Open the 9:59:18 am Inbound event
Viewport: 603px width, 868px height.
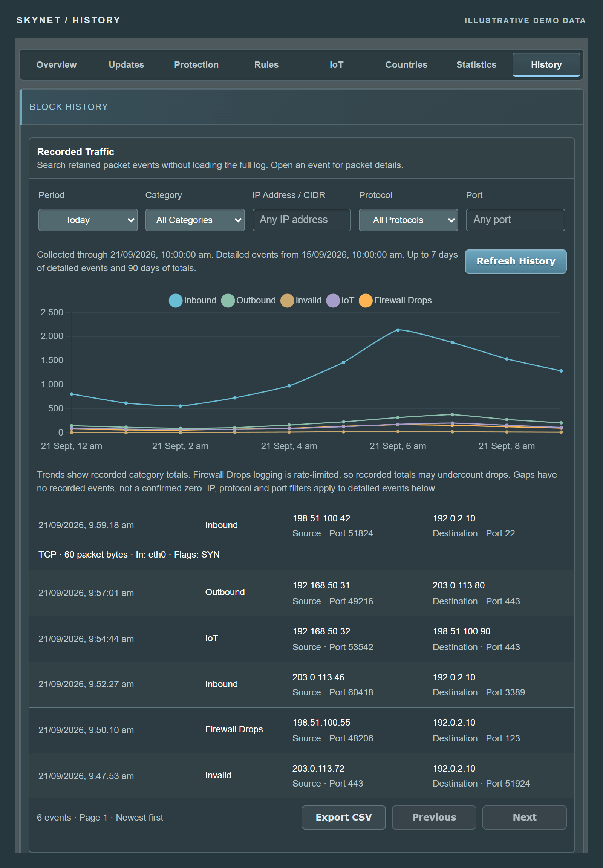[301, 536]
